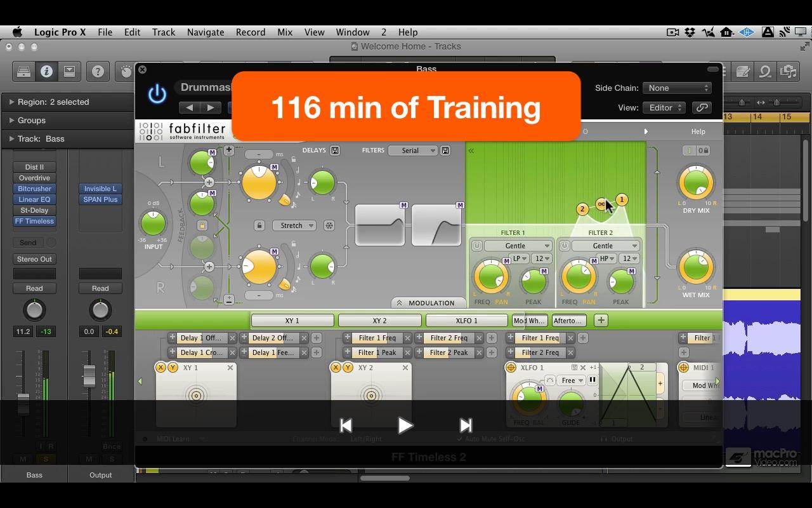Click the XY 2 Y-axis drag icon
The width and height of the screenshot is (812, 508).
(x=348, y=368)
